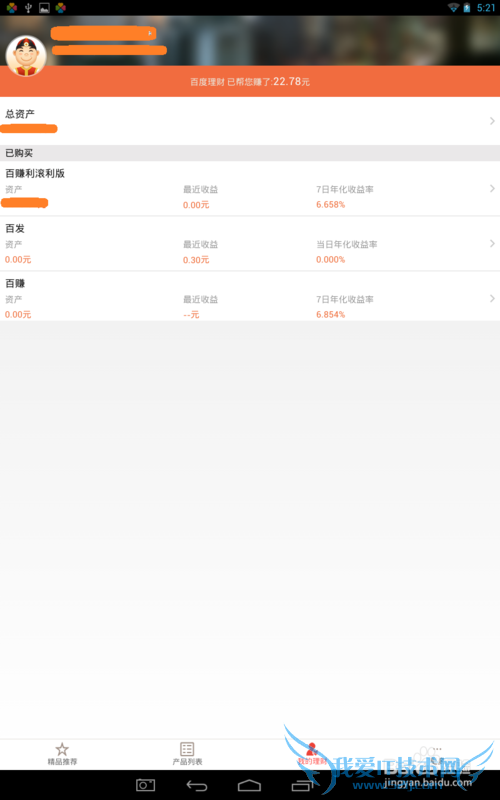The height and width of the screenshot is (800, 500).
Task: Open the recent apps button
Action: [x=302, y=785]
